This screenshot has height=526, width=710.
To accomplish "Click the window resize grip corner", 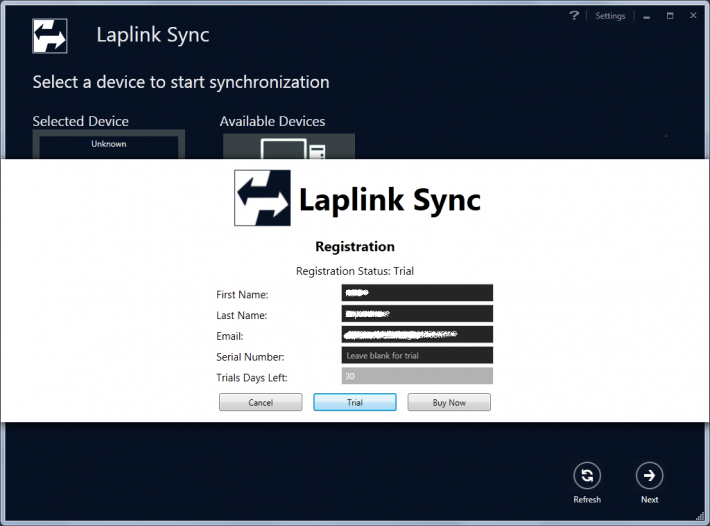I will pos(700,516).
